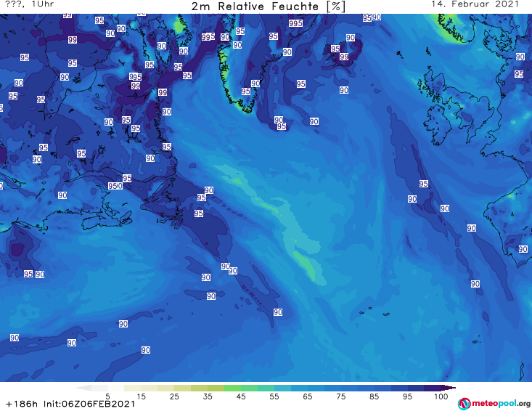The width and height of the screenshot is (532, 411).
Task: Click legend value '65'
Action: [x=308, y=396]
